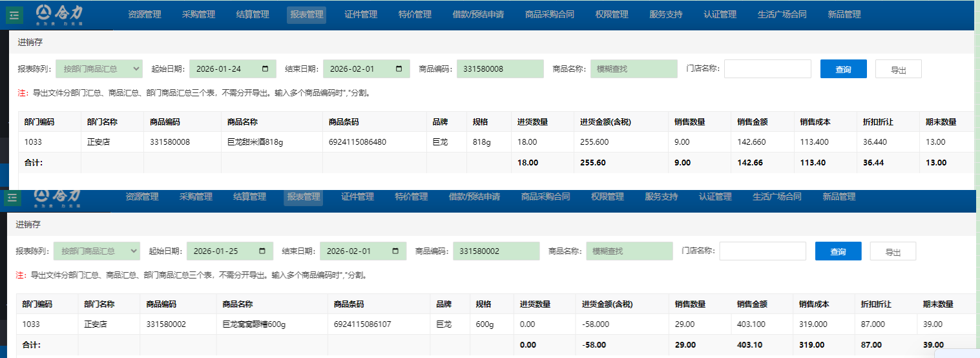Click 商品编码 field containing 331580002
Viewport: 980px width, 358px height.
pos(496,251)
